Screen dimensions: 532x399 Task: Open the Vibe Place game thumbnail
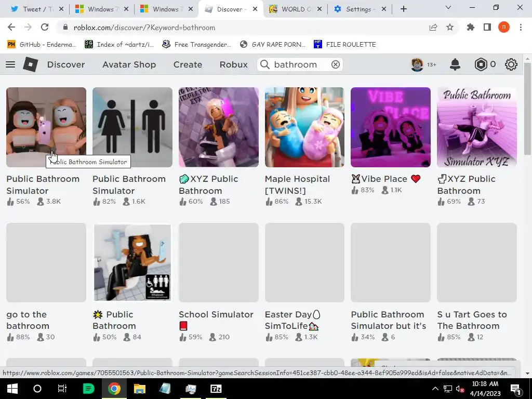391,127
